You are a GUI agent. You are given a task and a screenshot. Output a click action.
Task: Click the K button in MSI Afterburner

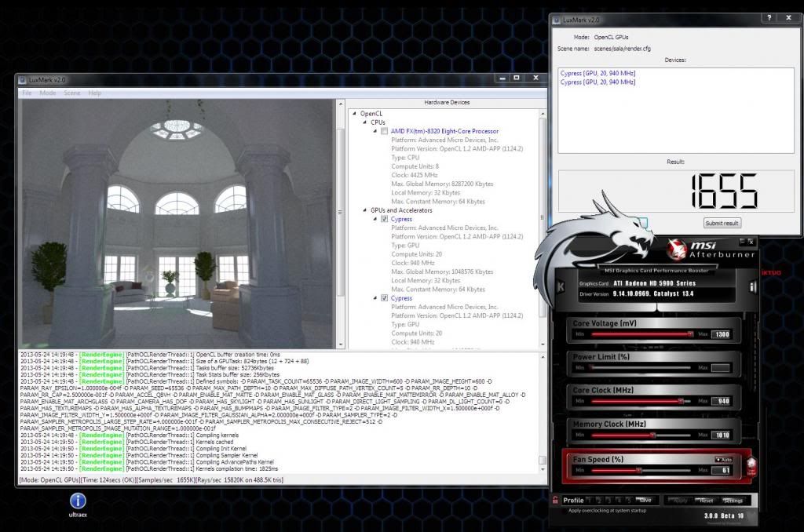pos(561,287)
